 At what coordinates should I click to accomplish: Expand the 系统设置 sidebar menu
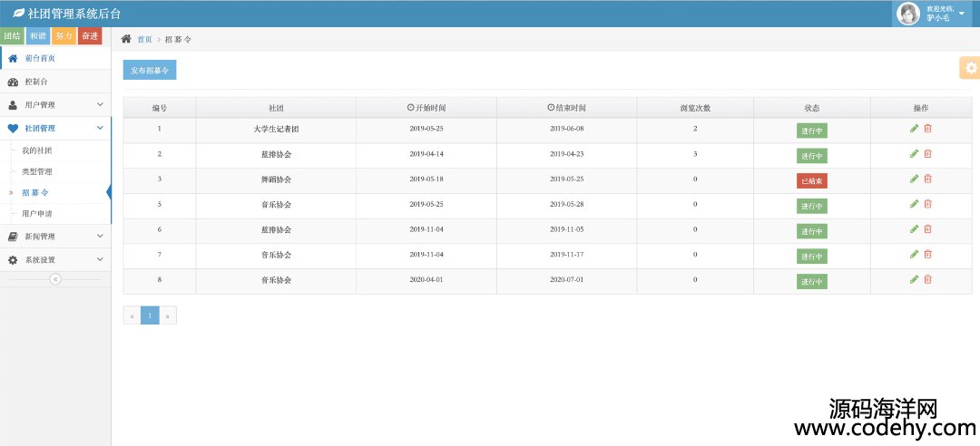[55, 260]
